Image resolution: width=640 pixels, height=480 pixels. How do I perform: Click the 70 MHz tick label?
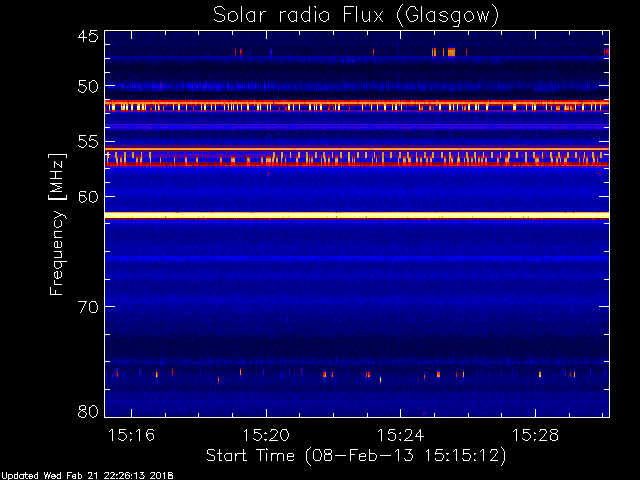(x=88, y=307)
